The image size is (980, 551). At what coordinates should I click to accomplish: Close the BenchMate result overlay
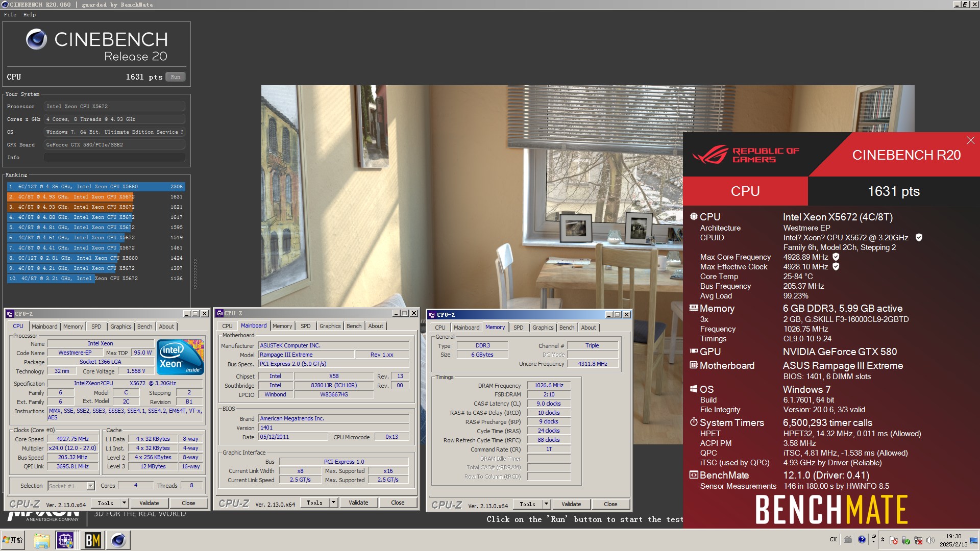[x=970, y=140]
